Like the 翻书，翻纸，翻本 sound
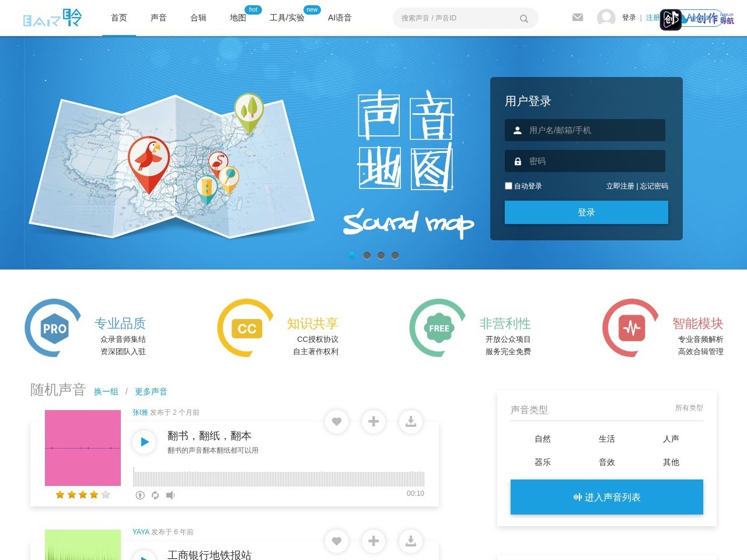 point(337,421)
